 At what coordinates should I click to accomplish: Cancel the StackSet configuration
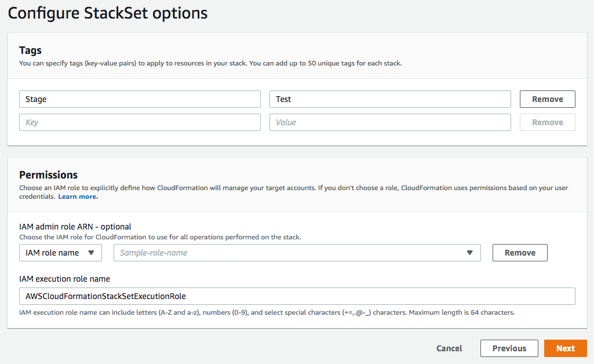pyautogui.click(x=449, y=348)
